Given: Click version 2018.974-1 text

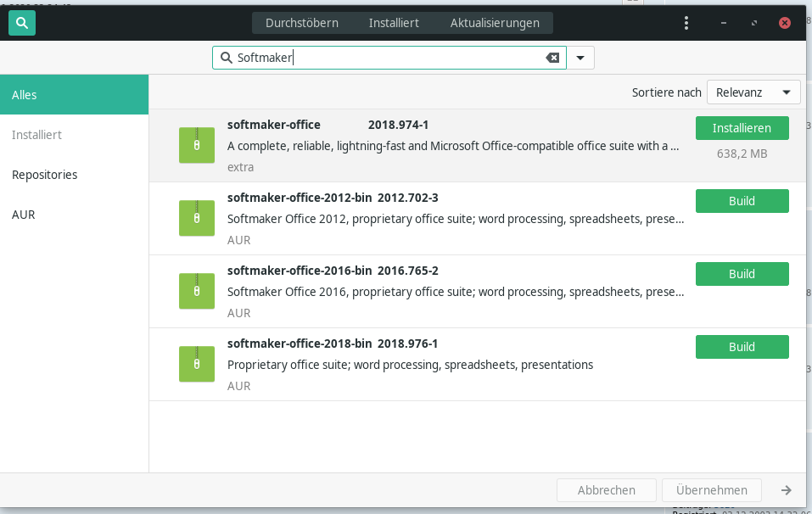Looking at the screenshot, I should 398,125.
